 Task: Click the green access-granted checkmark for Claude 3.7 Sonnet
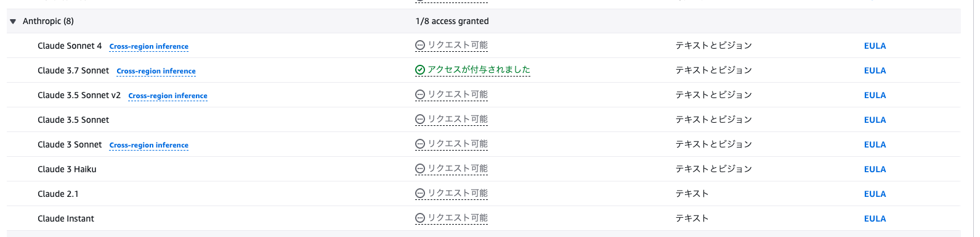(420, 70)
